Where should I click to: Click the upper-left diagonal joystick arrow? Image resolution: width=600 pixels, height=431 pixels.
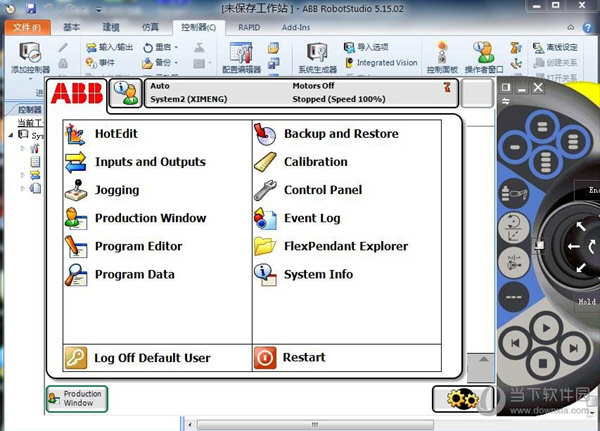click(x=581, y=226)
